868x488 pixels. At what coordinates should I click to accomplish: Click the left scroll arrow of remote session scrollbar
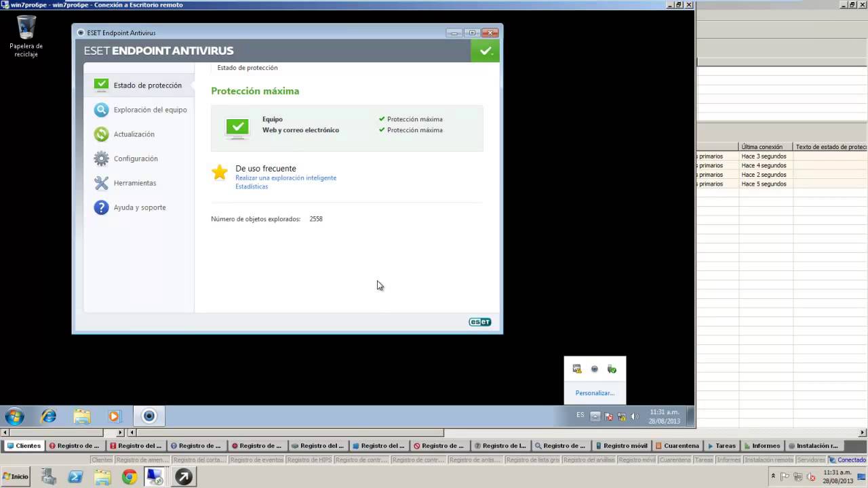click(x=132, y=432)
